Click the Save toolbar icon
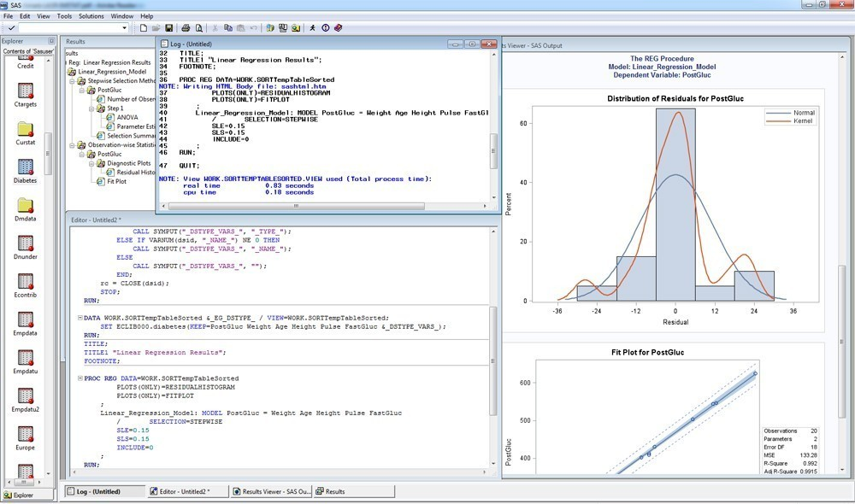855x504 pixels. click(x=169, y=28)
